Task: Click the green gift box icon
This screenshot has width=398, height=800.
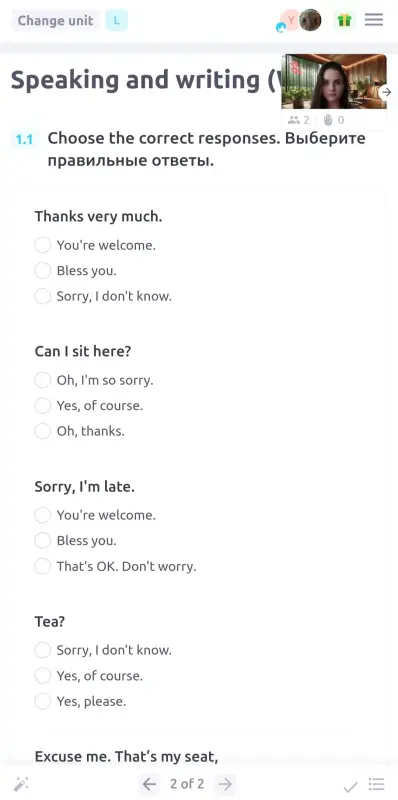Action: pyautogui.click(x=345, y=20)
